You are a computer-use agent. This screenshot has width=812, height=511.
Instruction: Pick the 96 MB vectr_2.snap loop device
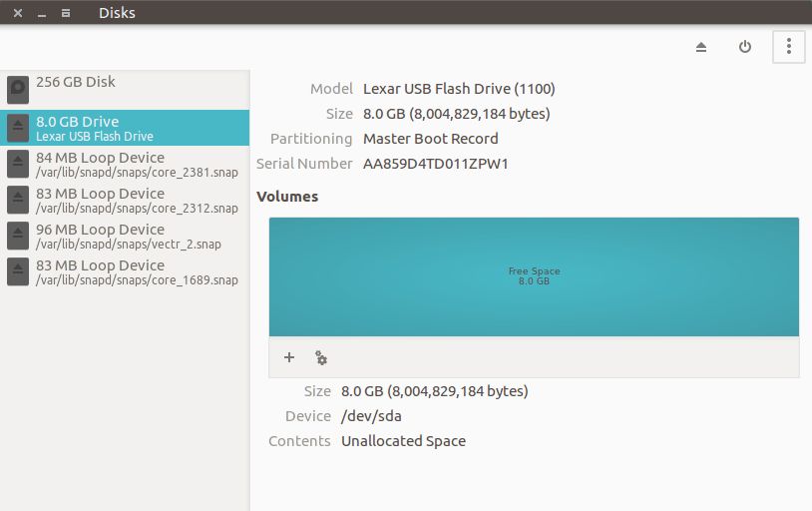[124, 236]
